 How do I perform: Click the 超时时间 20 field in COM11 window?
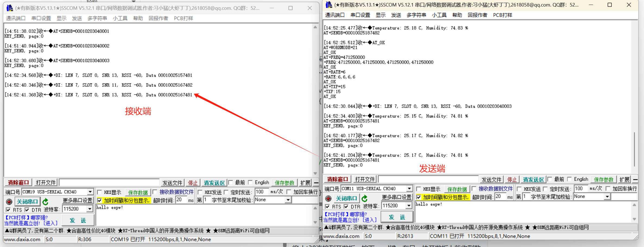500,197
